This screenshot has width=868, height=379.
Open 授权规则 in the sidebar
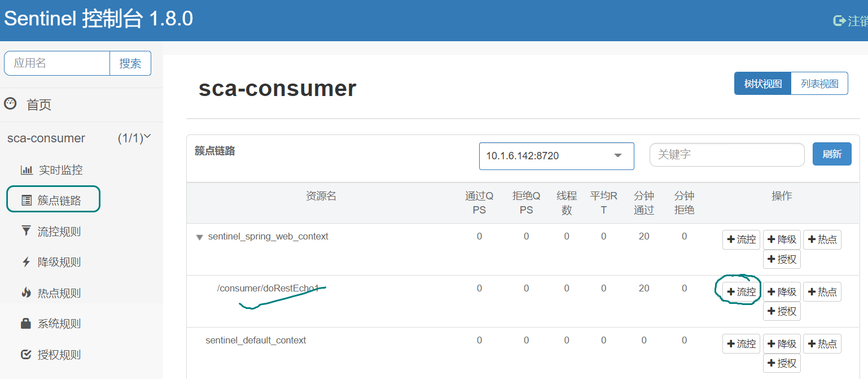pyautogui.click(x=59, y=355)
